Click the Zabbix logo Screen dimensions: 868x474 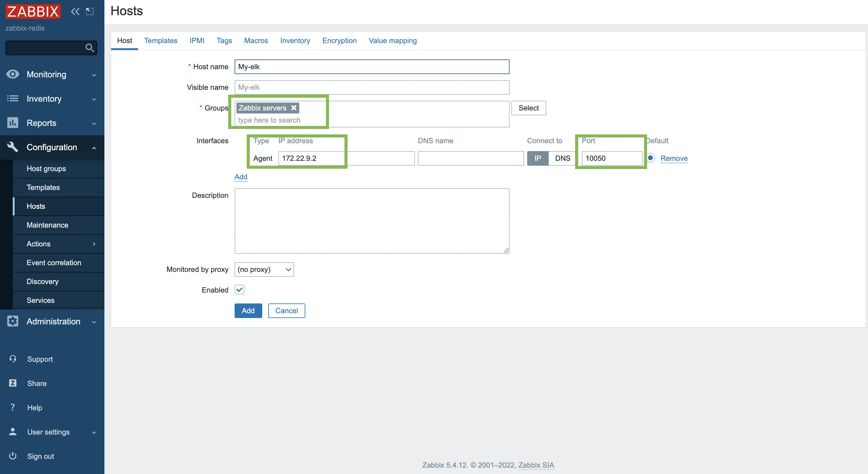tap(33, 12)
